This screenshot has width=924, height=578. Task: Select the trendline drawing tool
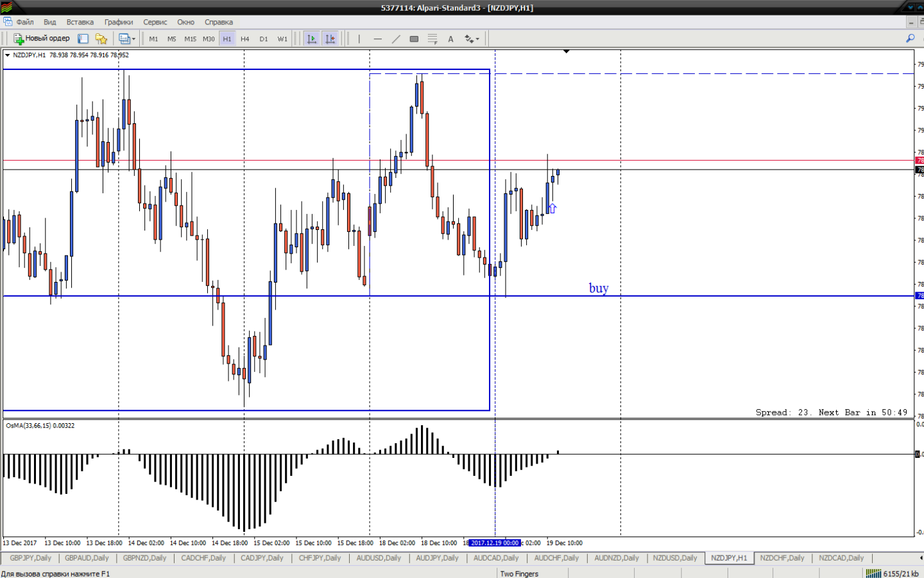click(396, 39)
